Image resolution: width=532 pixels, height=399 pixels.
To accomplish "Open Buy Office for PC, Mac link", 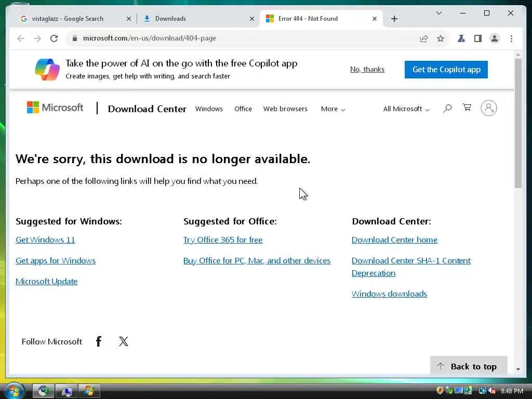I will [x=257, y=261].
